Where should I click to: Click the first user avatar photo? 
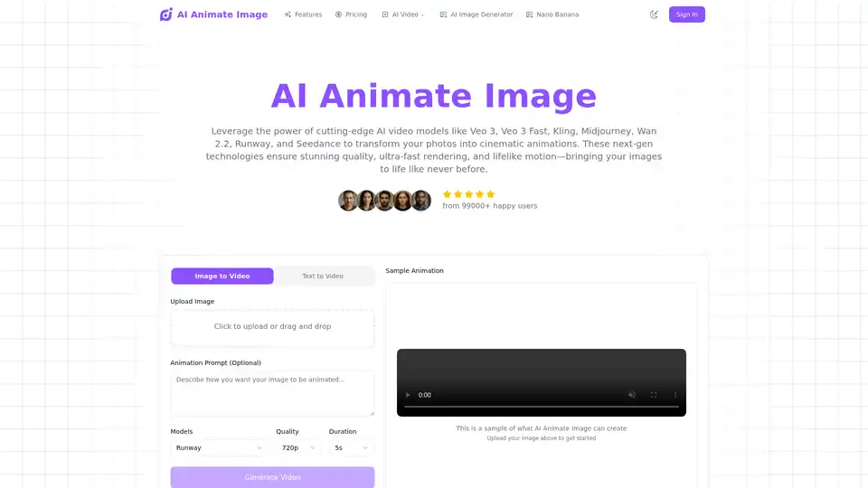coord(348,201)
